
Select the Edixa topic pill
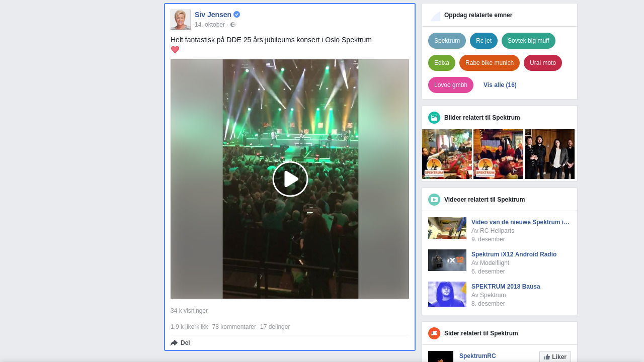pos(442,63)
